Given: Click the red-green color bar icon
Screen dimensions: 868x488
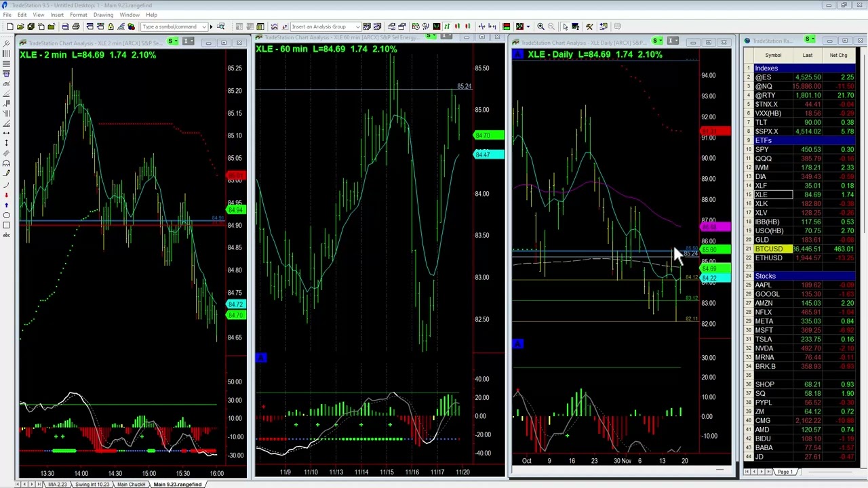Looking at the screenshot, I should [506, 26].
